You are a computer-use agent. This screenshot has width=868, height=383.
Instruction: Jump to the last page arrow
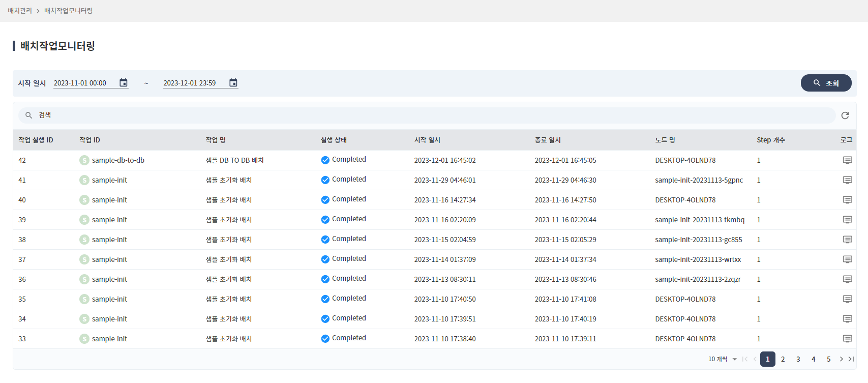pyautogui.click(x=851, y=359)
